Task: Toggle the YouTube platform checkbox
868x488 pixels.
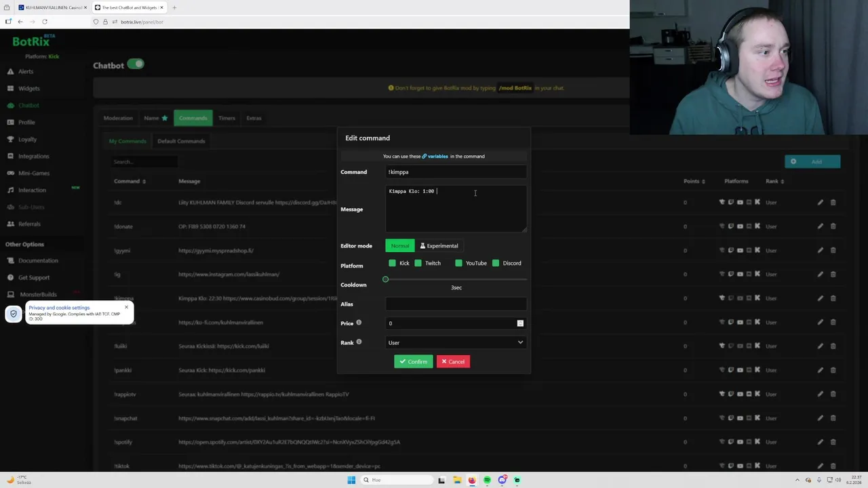Action: coord(458,263)
